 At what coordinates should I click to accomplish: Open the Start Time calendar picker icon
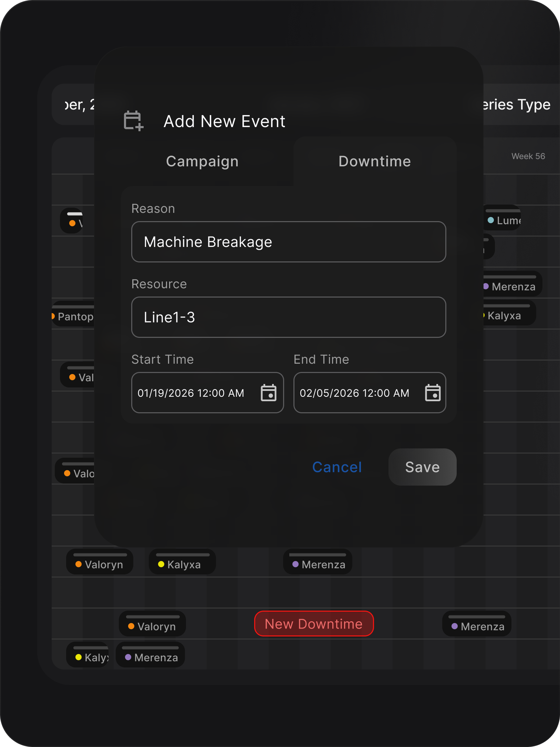click(269, 393)
